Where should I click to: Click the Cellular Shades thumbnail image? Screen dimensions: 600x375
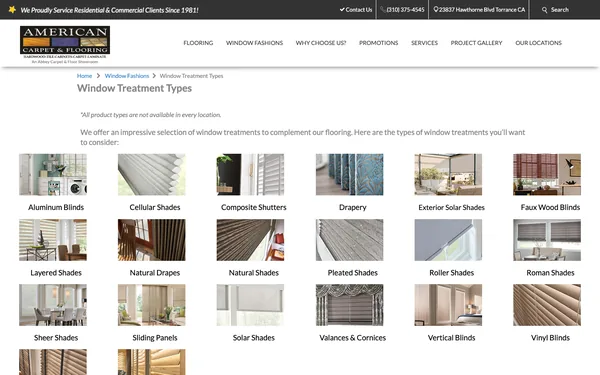tap(152, 174)
